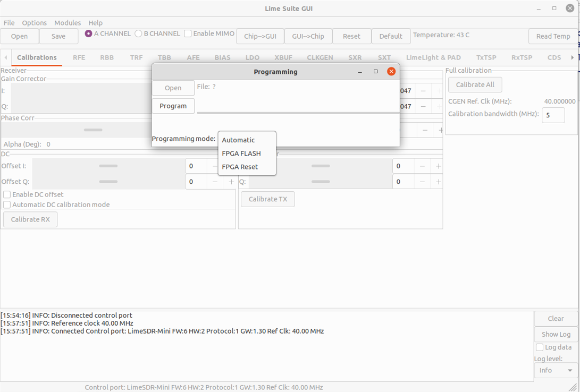Switch to the TBB tab
580x392 pixels.
[164, 58]
